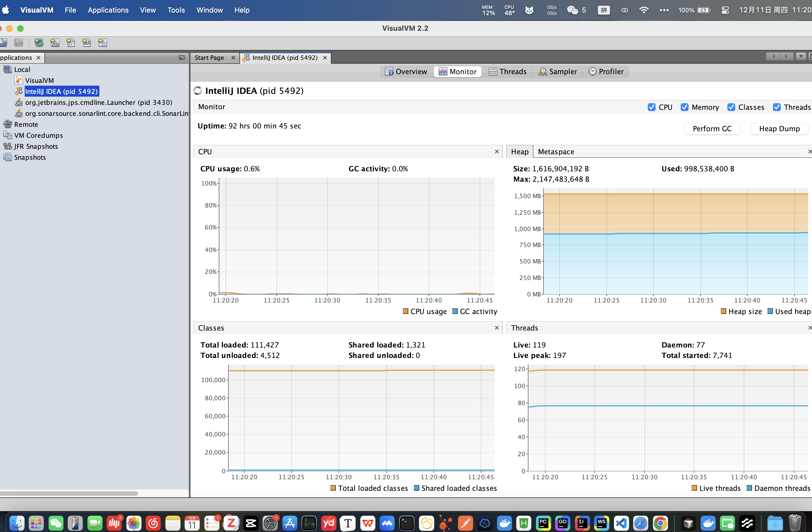Uncheck the CPU graph checkbox
Screen dimensions: 812x532
[651, 107]
